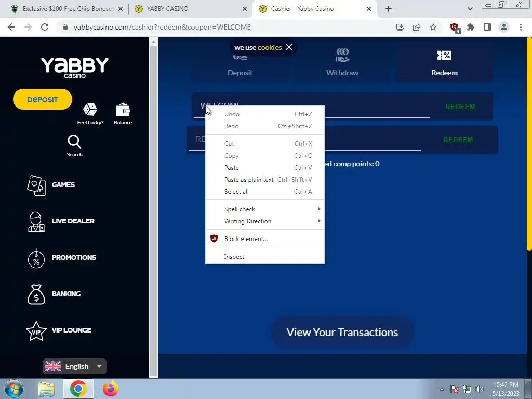Viewport: 532px width, 399px height.
Task: Open the Windows Start menu
Action: click(14, 389)
